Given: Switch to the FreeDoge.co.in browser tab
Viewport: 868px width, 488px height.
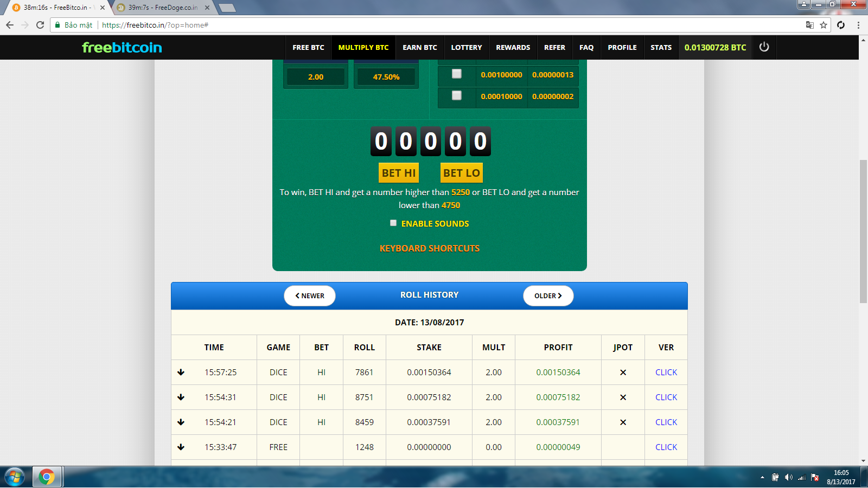Looking at the screenshot, I should (164, 8).
